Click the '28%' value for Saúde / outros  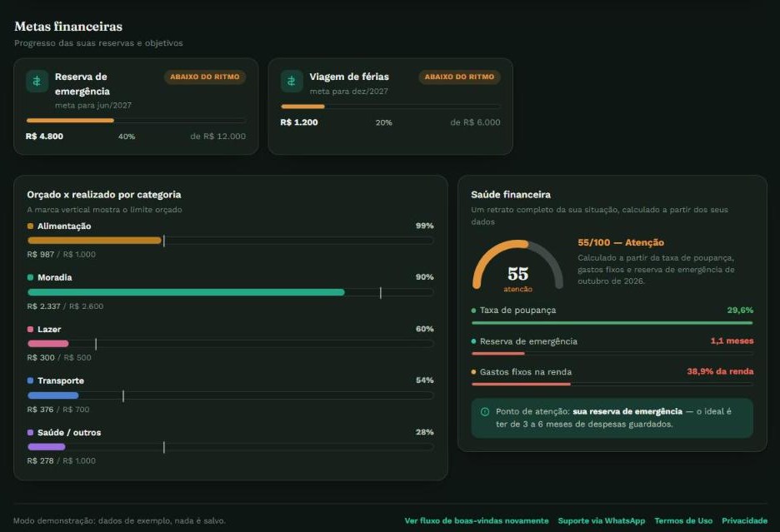[425, 432]
